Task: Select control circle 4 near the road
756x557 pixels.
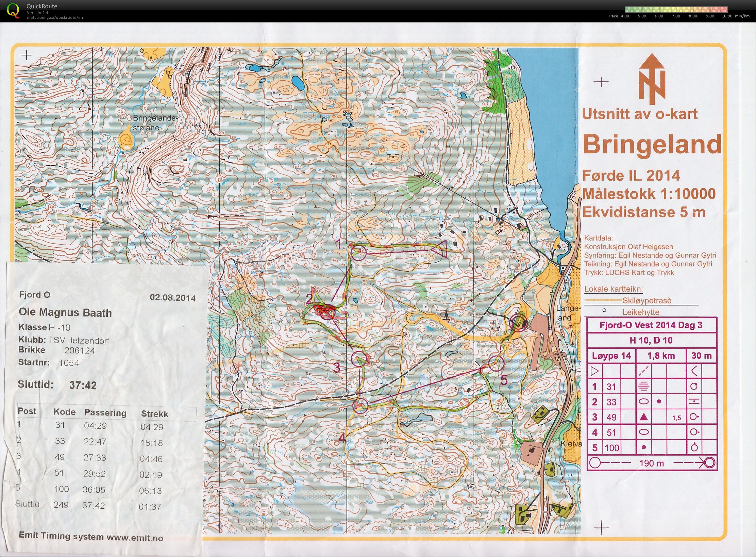Action: [x=360, y=406]
